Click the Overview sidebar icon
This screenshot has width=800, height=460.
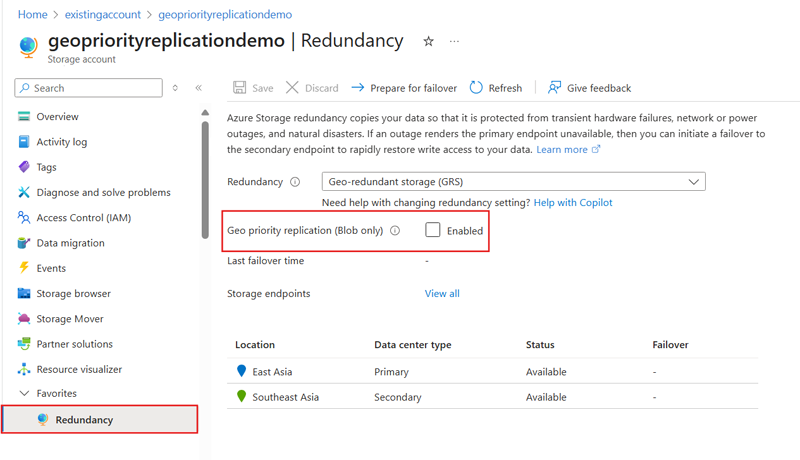click(24, 116)
